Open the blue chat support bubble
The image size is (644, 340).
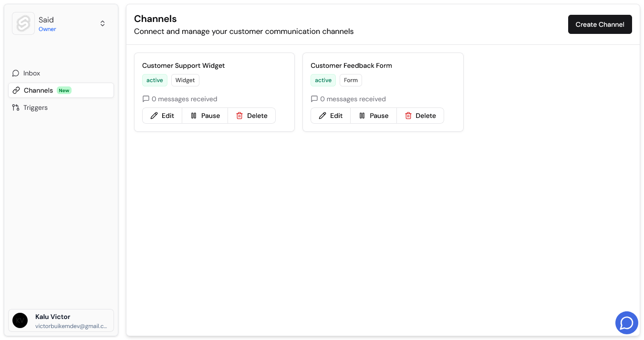point(627,323)
